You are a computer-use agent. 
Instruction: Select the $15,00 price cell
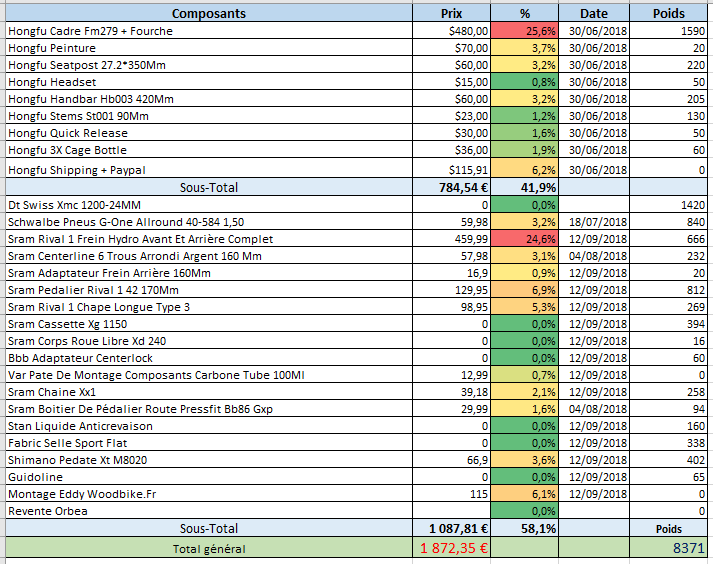point(452,82)
